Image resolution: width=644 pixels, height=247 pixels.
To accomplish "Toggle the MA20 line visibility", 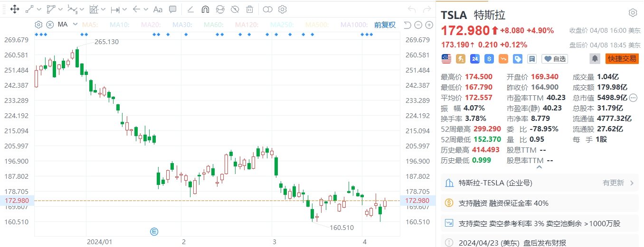I will pos(152,25).
